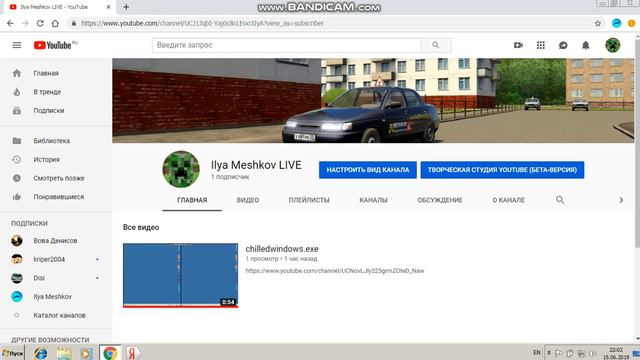Image resolution: width=640 pixels, height=360 pixels.
Task: Click НАСТРОИТЬ ВИД КАНАЛА button
Action: pyautogui.click(x=368, y=170)
